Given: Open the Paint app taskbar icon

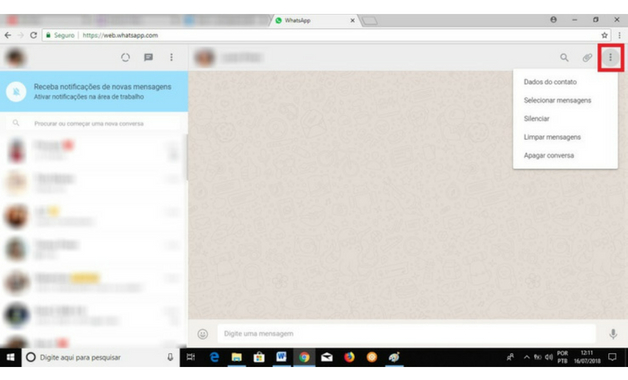Looking at the screenshot, I should point(394,357).
